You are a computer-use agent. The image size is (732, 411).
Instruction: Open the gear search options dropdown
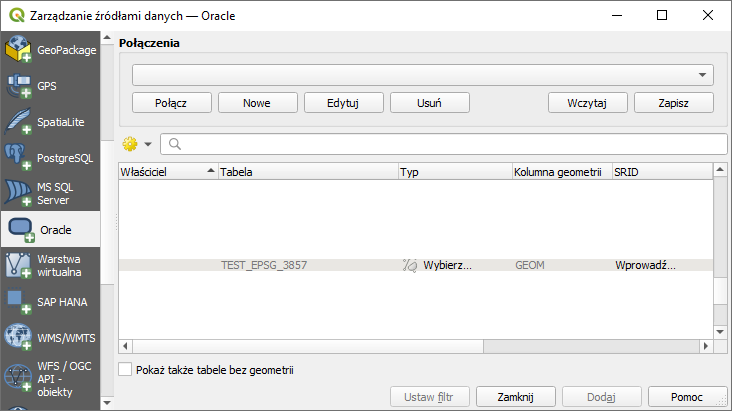[x=137, y=144]
